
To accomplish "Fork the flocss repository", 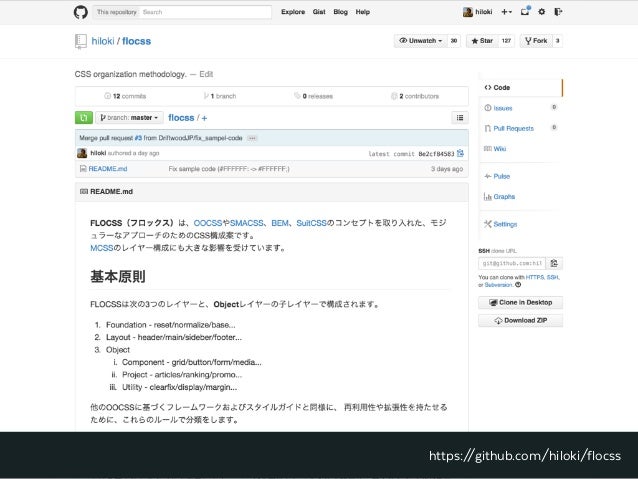I will point(536,41).
